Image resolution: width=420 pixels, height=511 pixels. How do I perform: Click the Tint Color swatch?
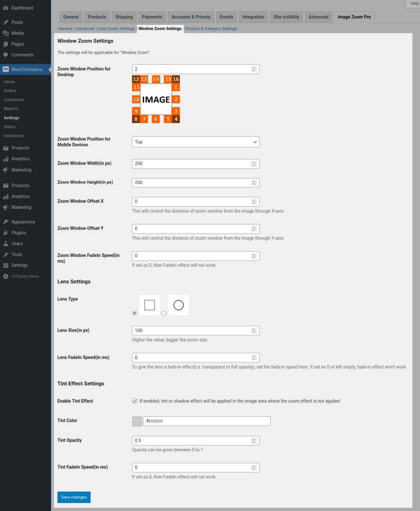click(x=137, y=421)
